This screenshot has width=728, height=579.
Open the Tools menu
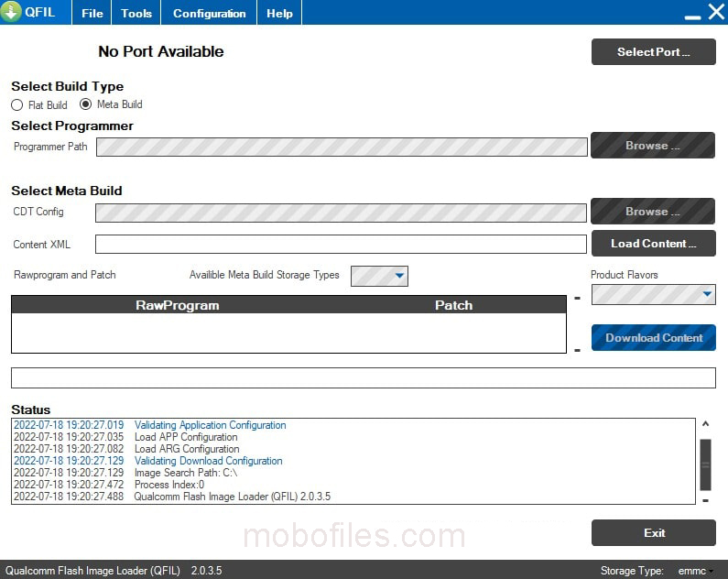click(136, 13)
